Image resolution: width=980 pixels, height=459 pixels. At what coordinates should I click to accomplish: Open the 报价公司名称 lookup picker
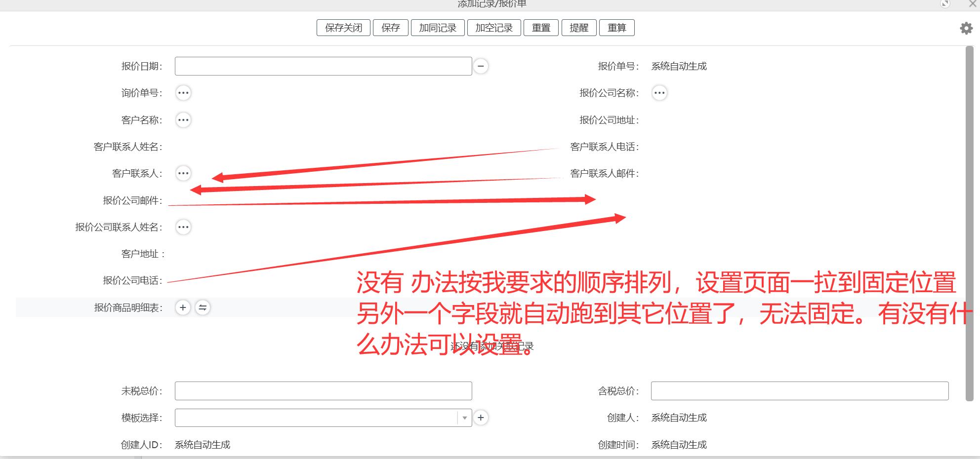pyautogui.click(x=660, y=93)
